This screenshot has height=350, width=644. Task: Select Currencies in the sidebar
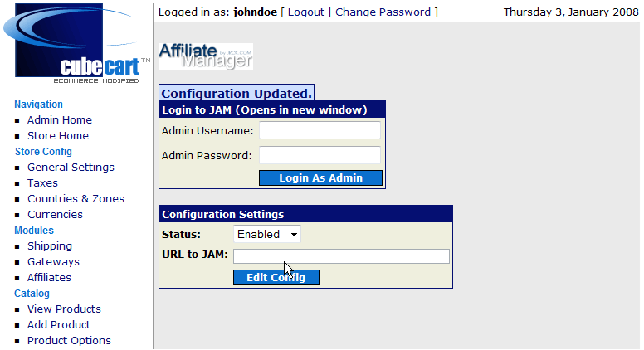coord(55,215)
